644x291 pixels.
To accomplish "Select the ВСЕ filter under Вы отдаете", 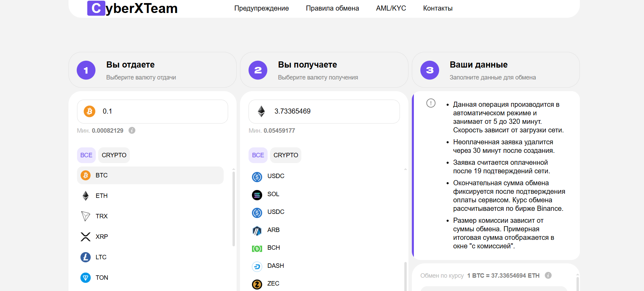I will tap(86, 155).
